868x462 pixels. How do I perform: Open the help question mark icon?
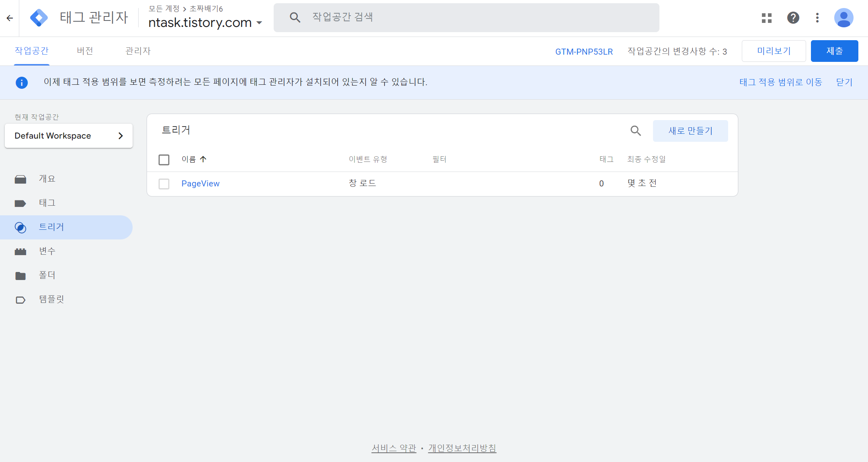[x=793, y=18]
